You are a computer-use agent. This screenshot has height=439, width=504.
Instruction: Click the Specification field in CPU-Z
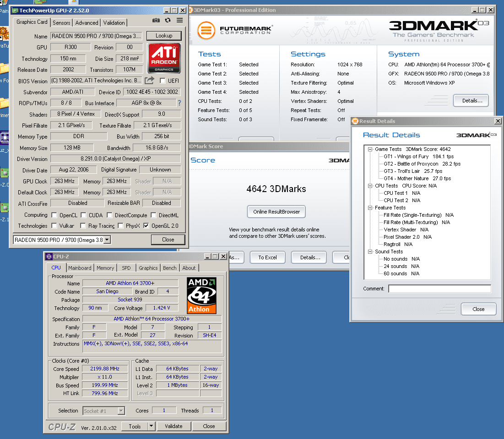click(x=152, y=319)
